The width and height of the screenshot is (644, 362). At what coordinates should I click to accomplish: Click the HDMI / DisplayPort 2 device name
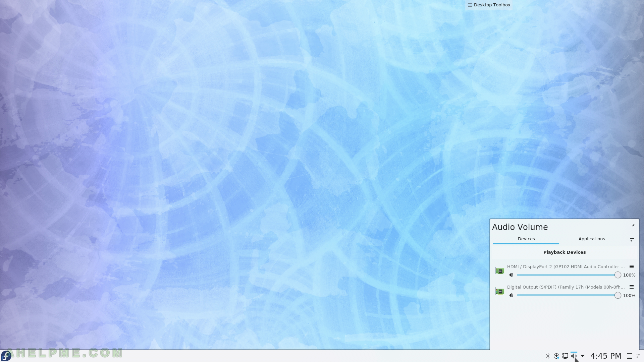coord(566,266)
